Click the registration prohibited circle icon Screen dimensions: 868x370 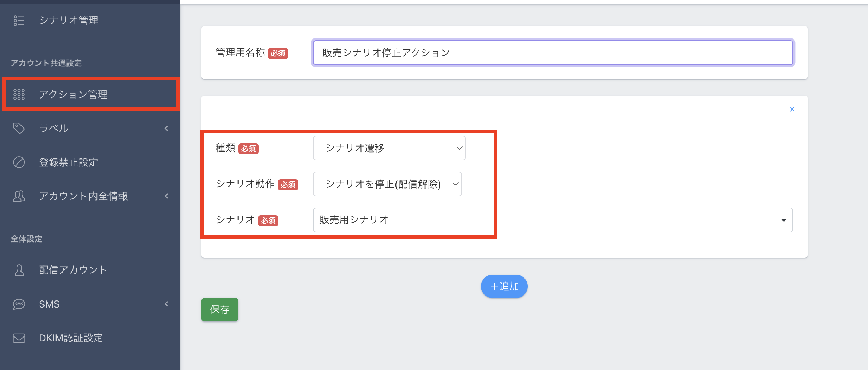click(19, 162)
